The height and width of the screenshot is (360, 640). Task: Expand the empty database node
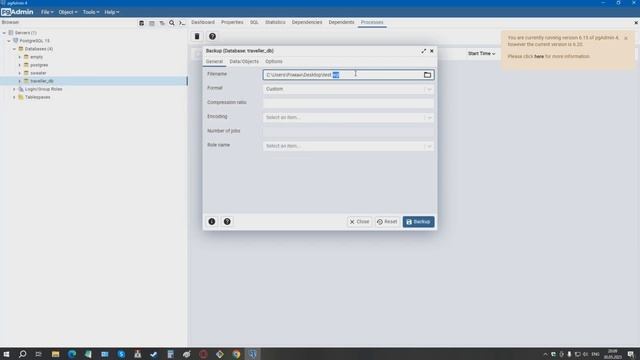tap(19, 57)
